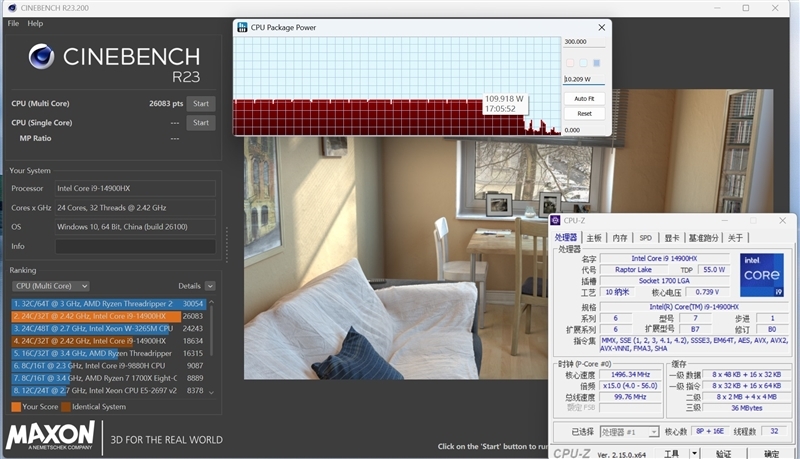Click the 36 MBytes L3 cache value

coord(746,409)
